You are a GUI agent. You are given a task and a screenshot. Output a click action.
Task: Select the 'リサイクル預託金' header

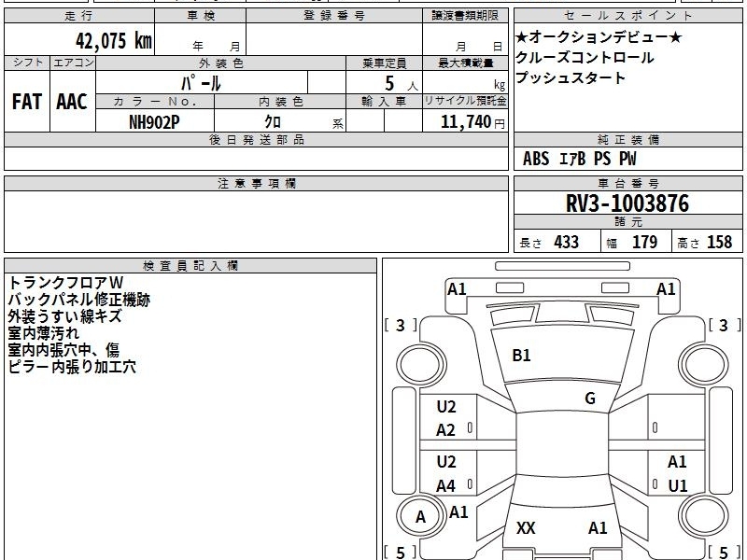point(465,101)
